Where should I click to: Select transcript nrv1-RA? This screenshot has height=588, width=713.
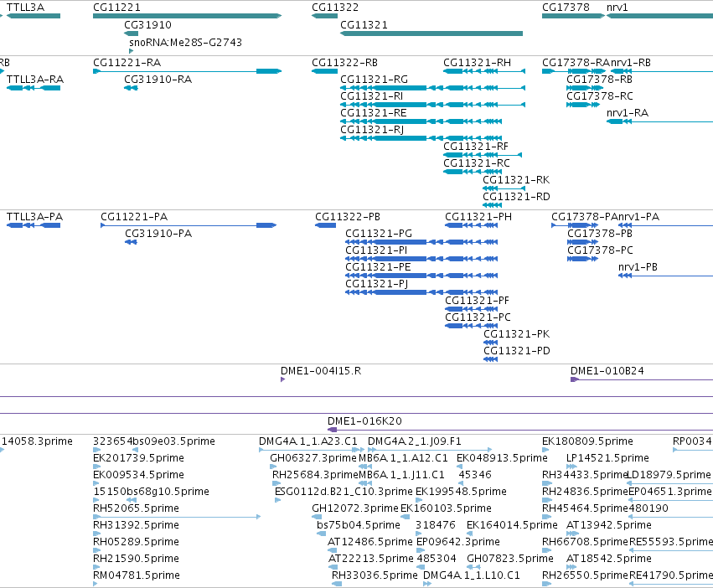[628, 113]
